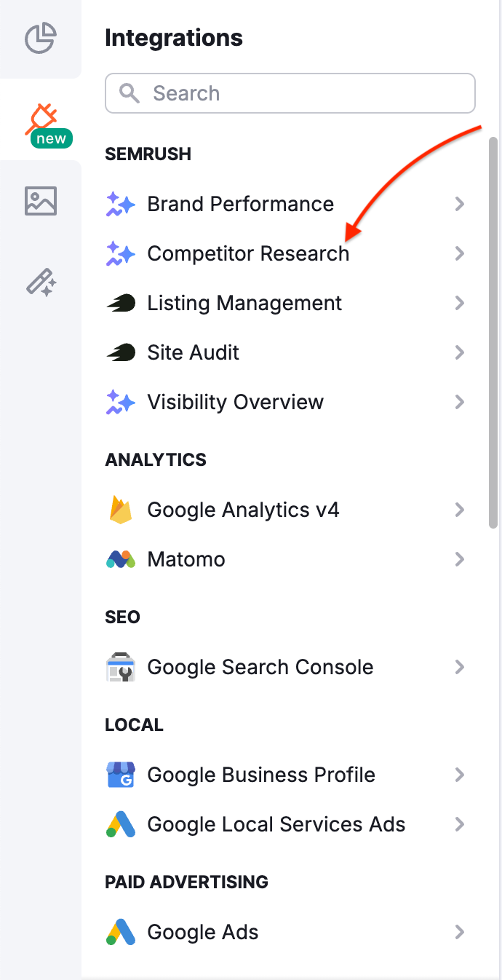Viewport: 502px width, 980px height.
Task: Click the Google Ads icon
Action: point(120,932)
